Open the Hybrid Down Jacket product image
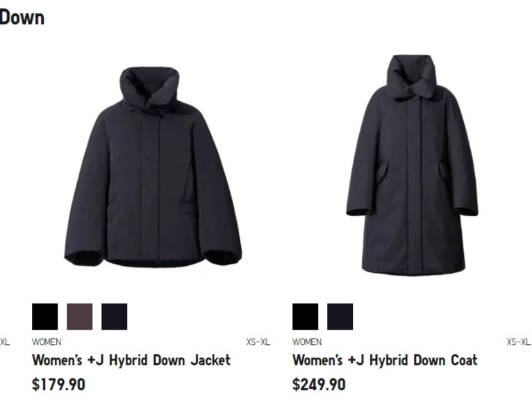This screenshot has width=532, height=404. point(153,167)
